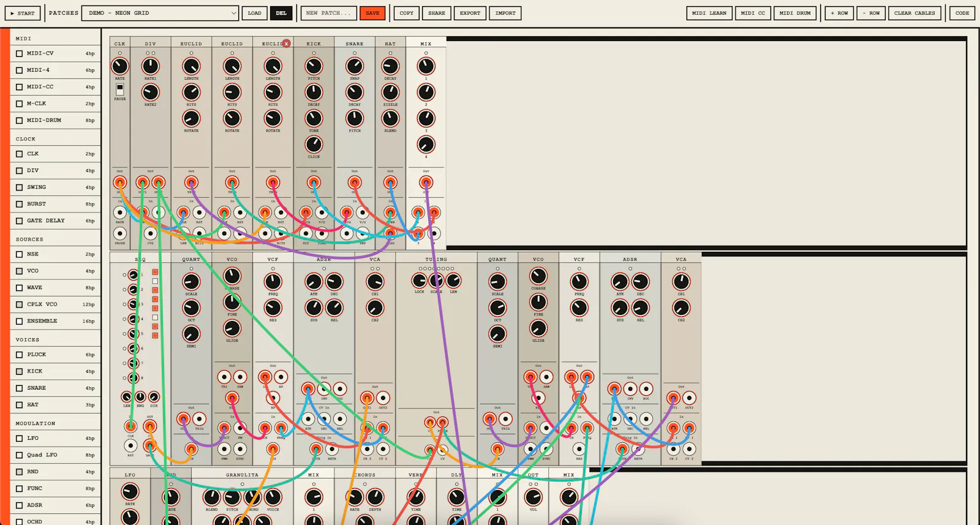Click the START playback button
The height and width of the screenshot is (525, 980).
pyautogui.click(x=23, y=13)
